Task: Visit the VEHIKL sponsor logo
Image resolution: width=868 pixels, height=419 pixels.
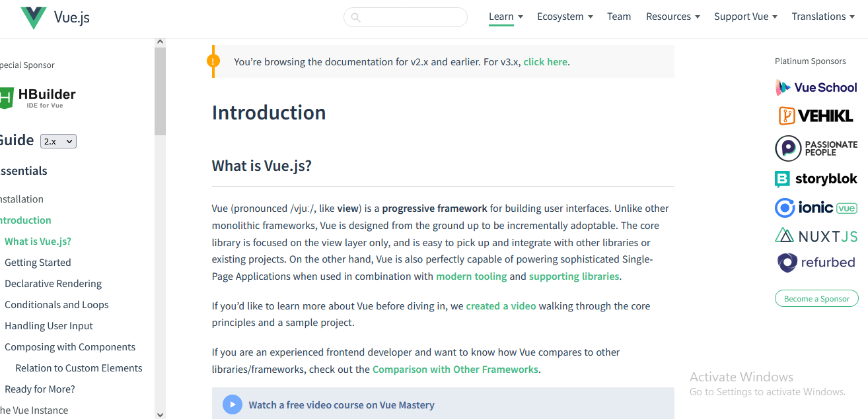Action: pos(816,116)
